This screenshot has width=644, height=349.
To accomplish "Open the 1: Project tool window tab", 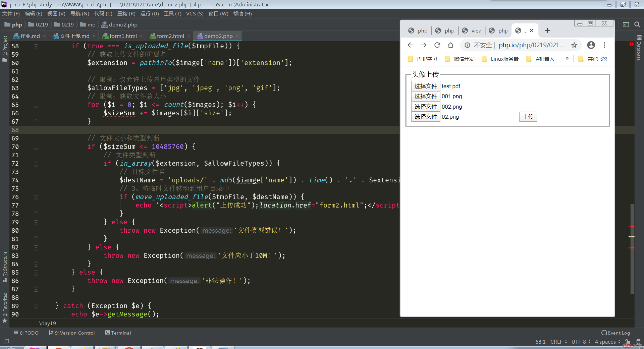I will [5, 48].
